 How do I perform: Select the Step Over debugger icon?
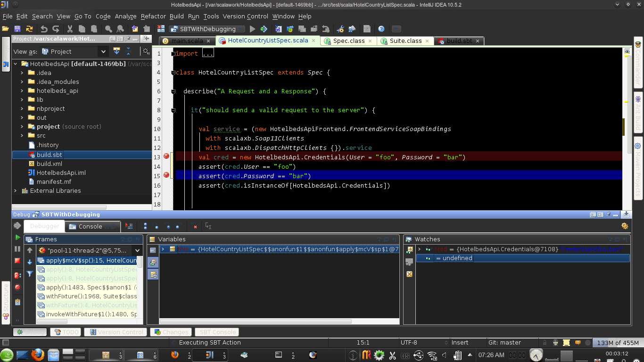145,226
